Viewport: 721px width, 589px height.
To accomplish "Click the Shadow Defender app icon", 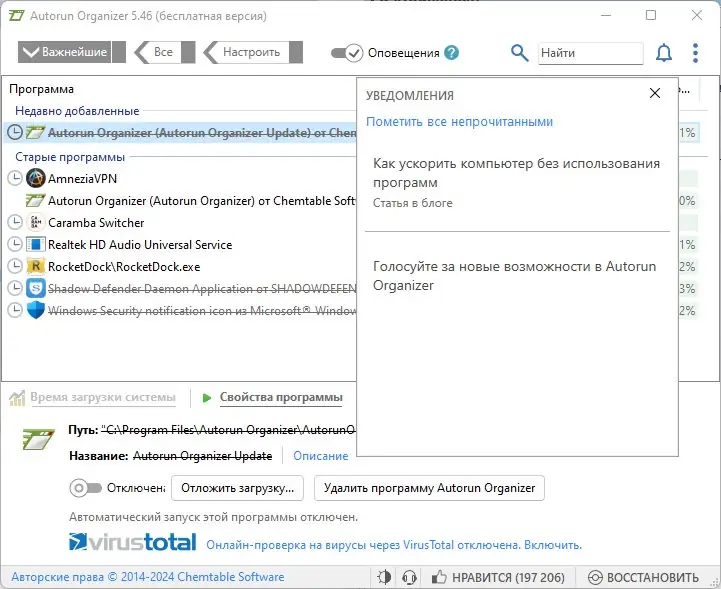I will point(35,289).
